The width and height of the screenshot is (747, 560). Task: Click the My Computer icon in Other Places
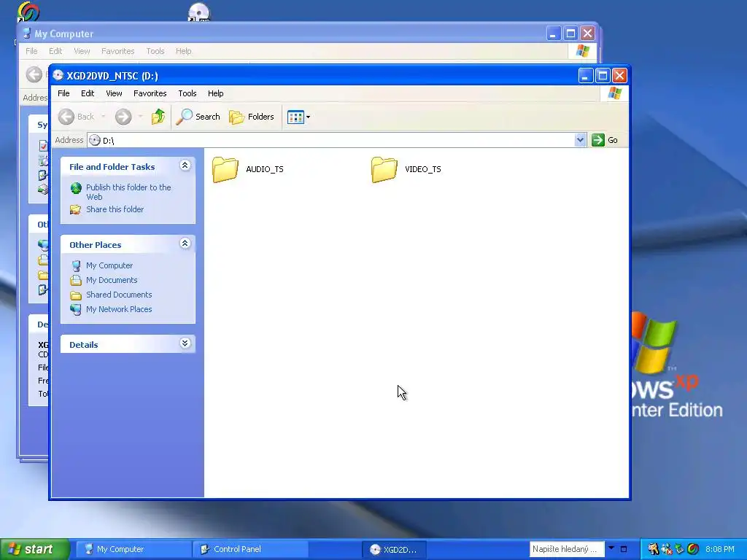point(76,265)
